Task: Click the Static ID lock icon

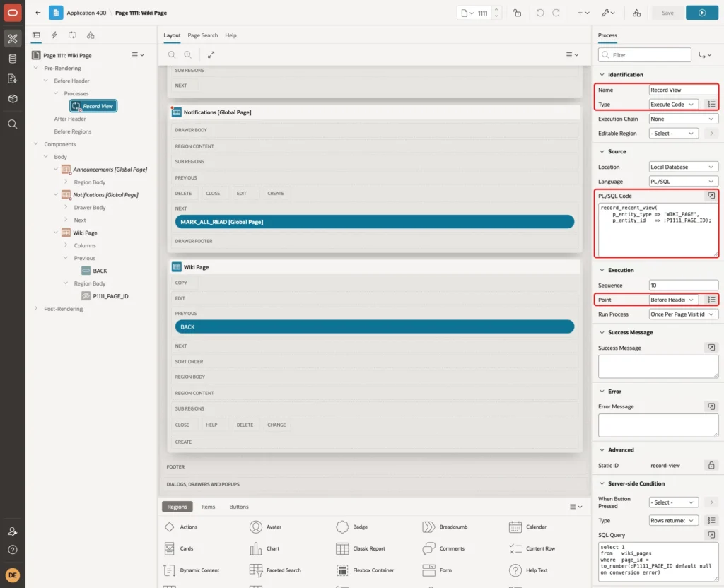Action: click(x=711, y=465)
